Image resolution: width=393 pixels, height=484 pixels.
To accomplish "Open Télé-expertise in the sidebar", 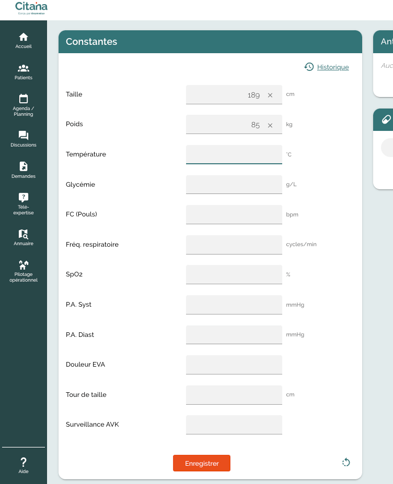I will point(23,204).
